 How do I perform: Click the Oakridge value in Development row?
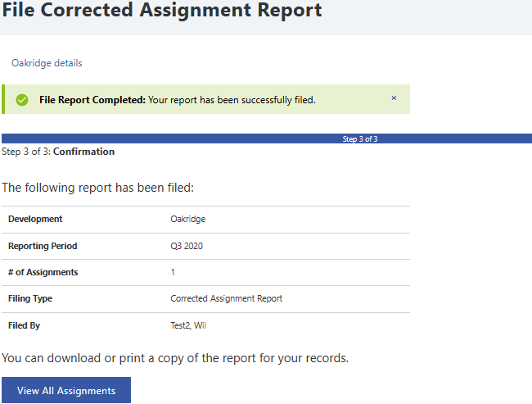187,220
